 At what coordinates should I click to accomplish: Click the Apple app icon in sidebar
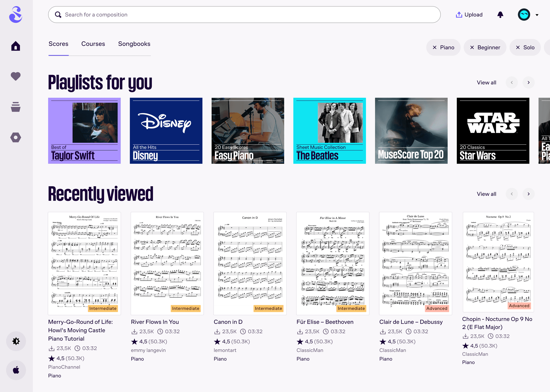16,370
